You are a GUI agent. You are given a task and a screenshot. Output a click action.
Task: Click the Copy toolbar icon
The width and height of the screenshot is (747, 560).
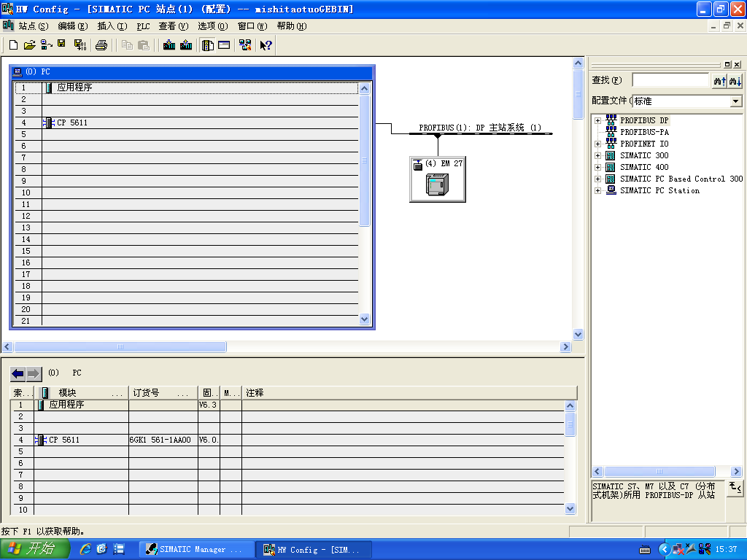(127, 45)
